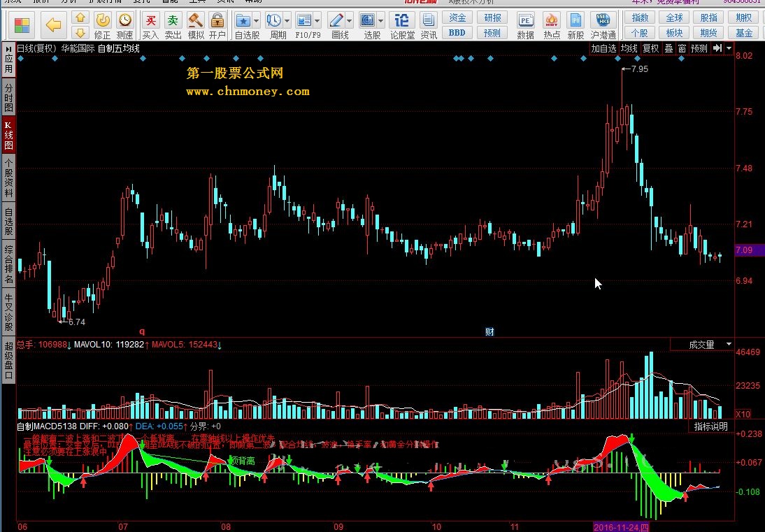The height and width of the screenshot is (532, 765).
Task: Click the yellow down arrow icon
Action: pos(80,32)
